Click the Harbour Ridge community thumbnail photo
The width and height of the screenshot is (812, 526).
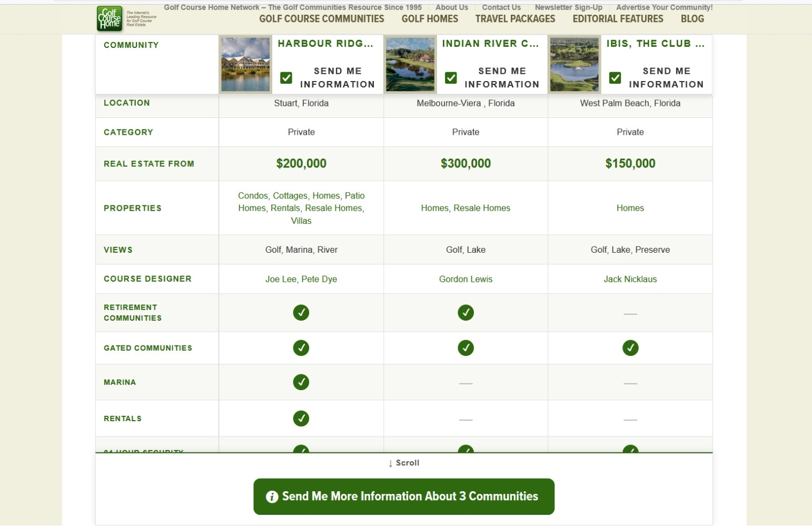click(245, 64)
